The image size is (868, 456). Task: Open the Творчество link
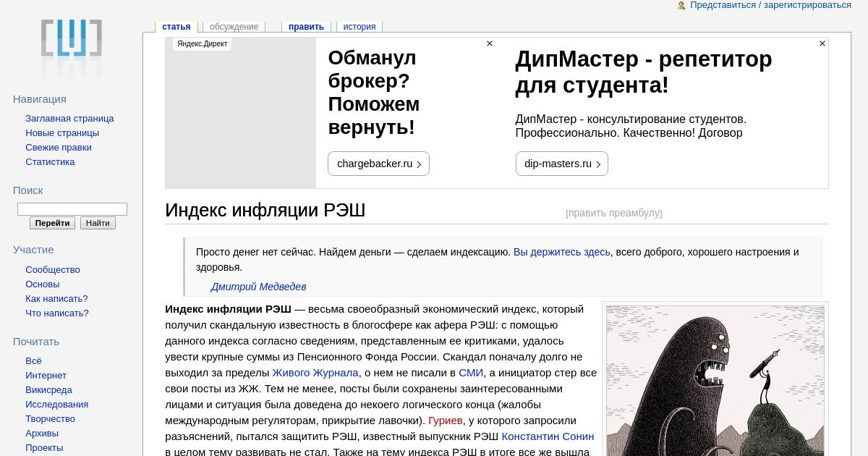click(x=50, y=418)
